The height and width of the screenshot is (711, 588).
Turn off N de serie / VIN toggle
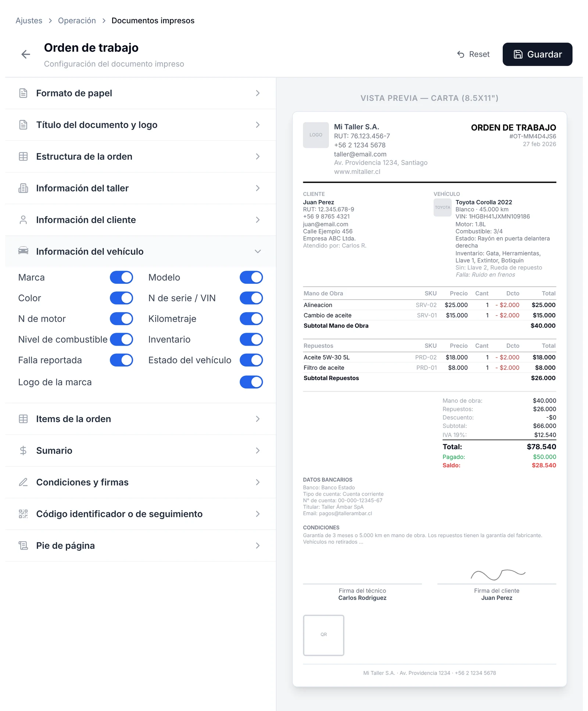tap(251, 298)
